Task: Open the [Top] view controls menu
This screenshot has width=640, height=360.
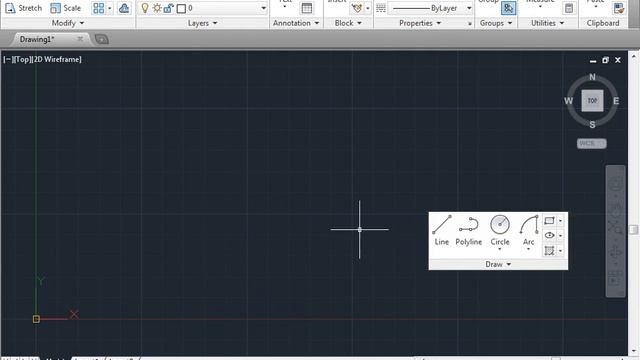Action: pos(22,60)
